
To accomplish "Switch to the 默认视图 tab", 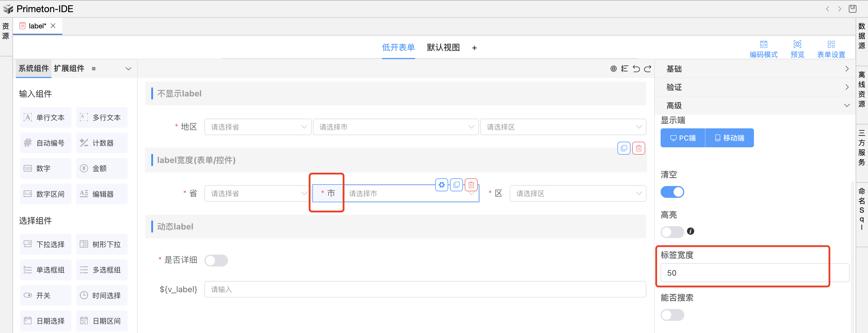I will point(443,48).
